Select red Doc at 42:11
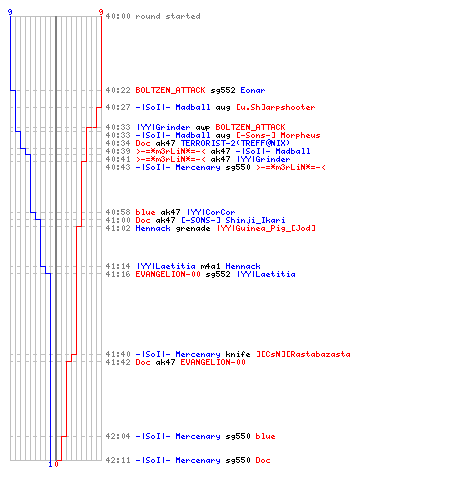Viewport: 450px width, 500px height. (263, 460)
